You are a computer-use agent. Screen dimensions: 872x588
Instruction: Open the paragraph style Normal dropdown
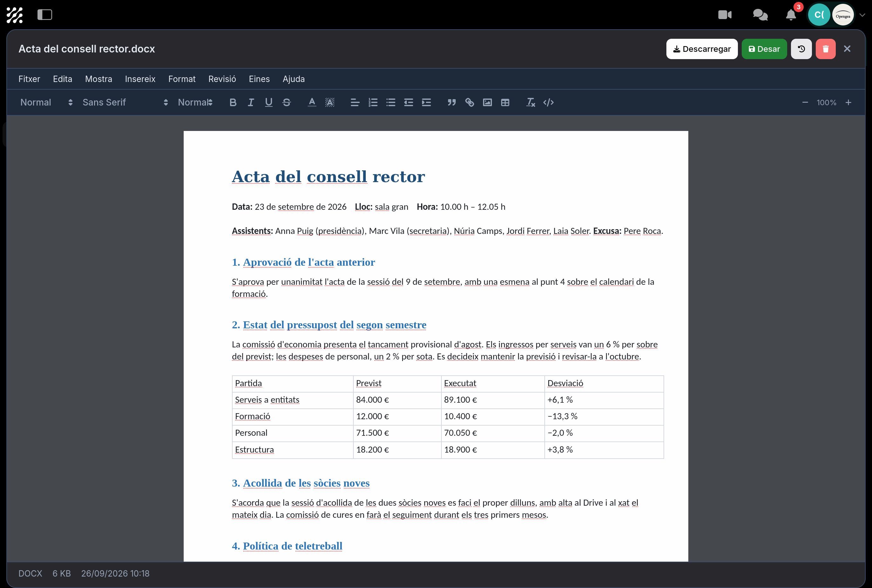(46, 102)
